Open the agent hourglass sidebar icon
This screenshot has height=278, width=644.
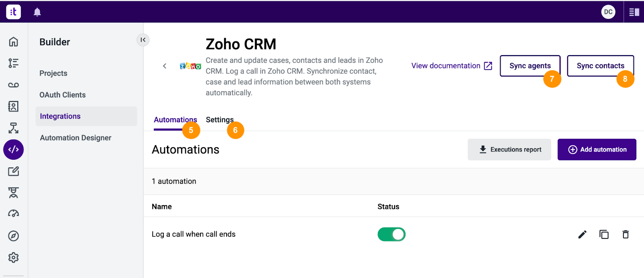[14, 193]
